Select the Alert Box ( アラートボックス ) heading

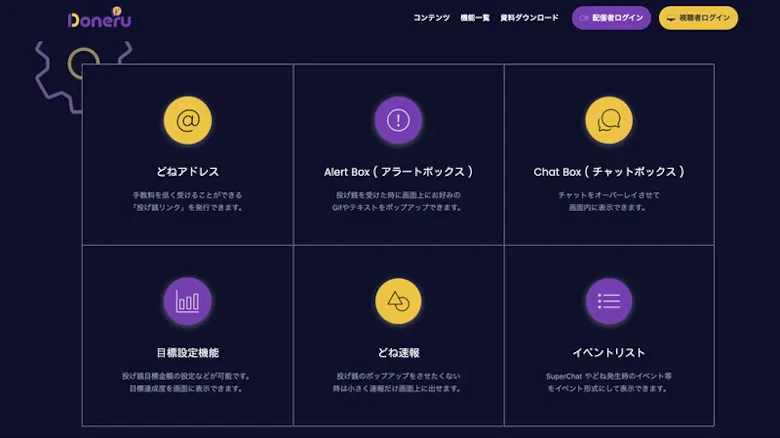(x=398, y=172)
